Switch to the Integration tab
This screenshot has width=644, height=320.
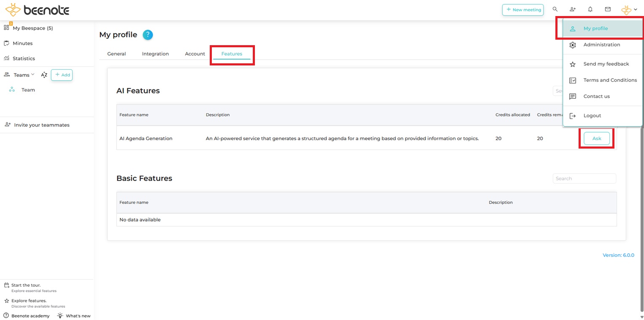click(x=155, y=54)
